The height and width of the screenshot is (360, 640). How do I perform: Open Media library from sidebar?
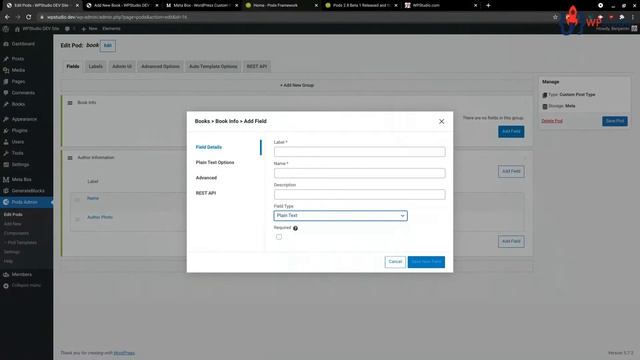tap(18, 70)
